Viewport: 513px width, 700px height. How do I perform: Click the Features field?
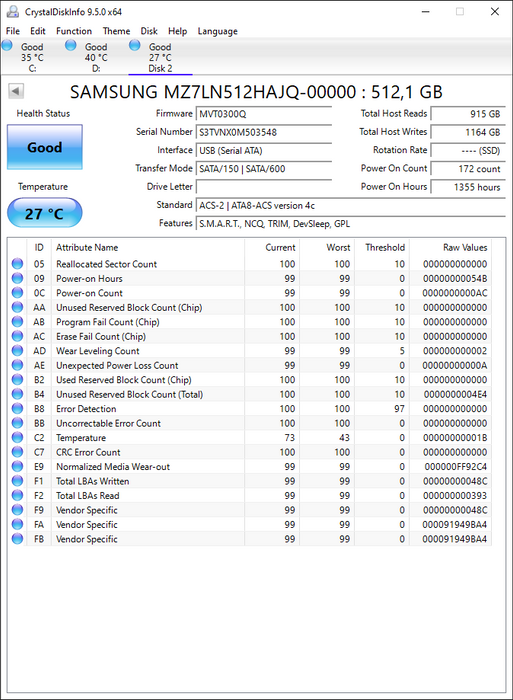350,223
